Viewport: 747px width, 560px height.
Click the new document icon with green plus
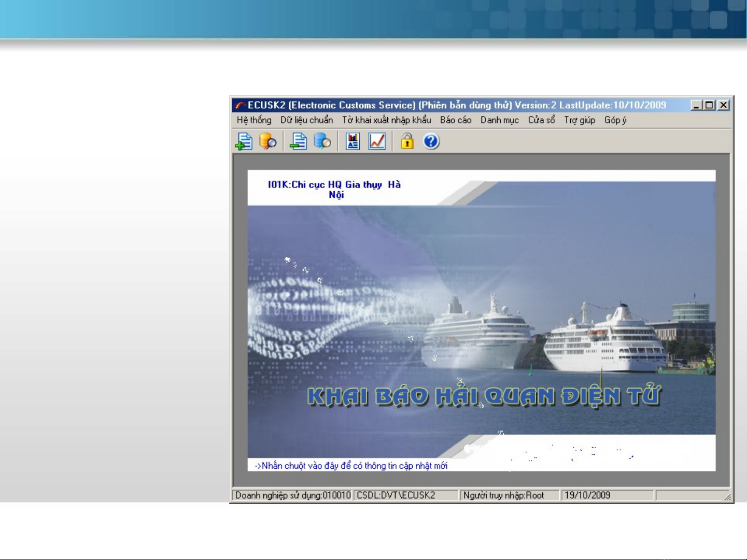pyautogui.click(x=244, y=141)
